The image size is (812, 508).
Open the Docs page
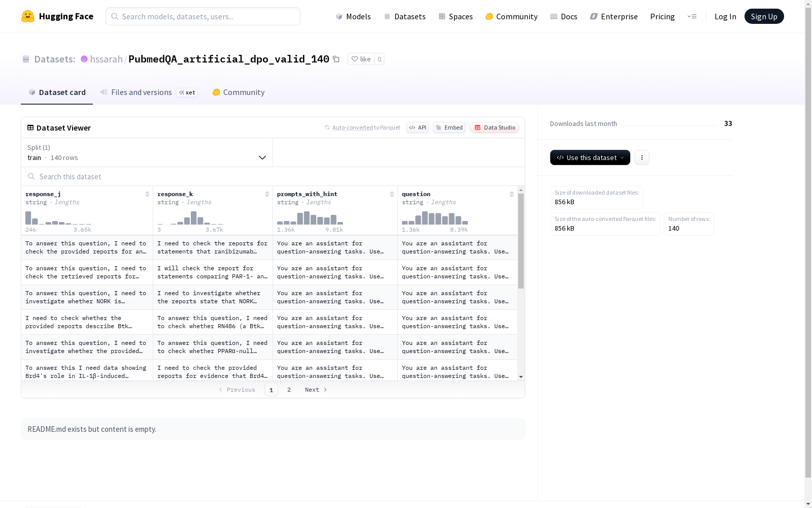(x=564, y=16)
